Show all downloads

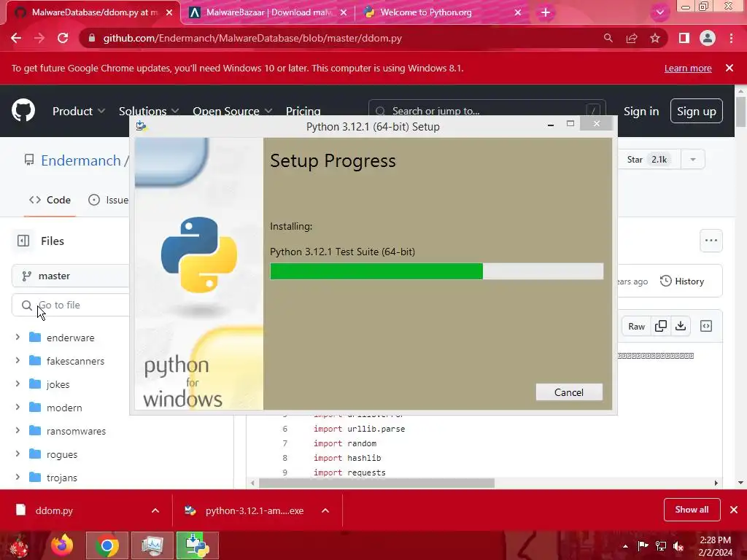(692, 510)
